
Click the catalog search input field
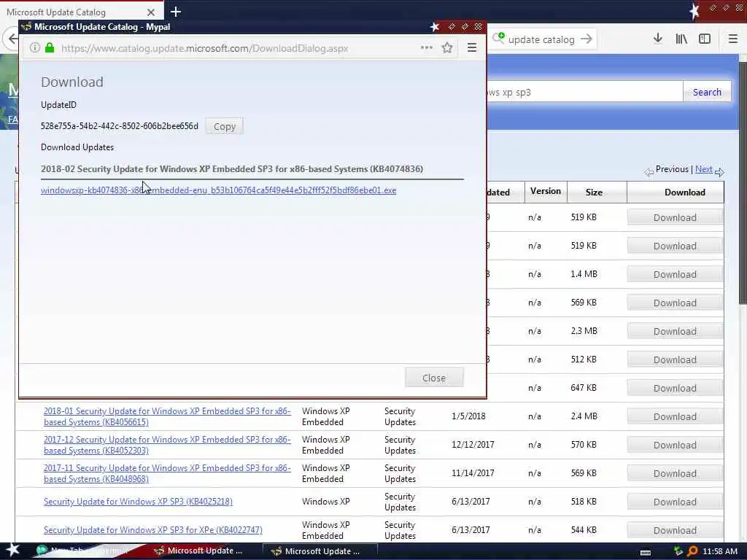pos(584,92)
